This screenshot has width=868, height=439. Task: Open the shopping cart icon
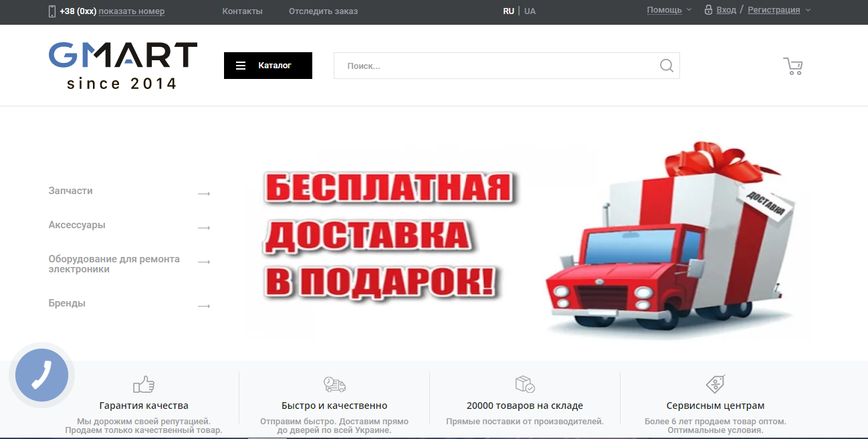coord(793,66)
